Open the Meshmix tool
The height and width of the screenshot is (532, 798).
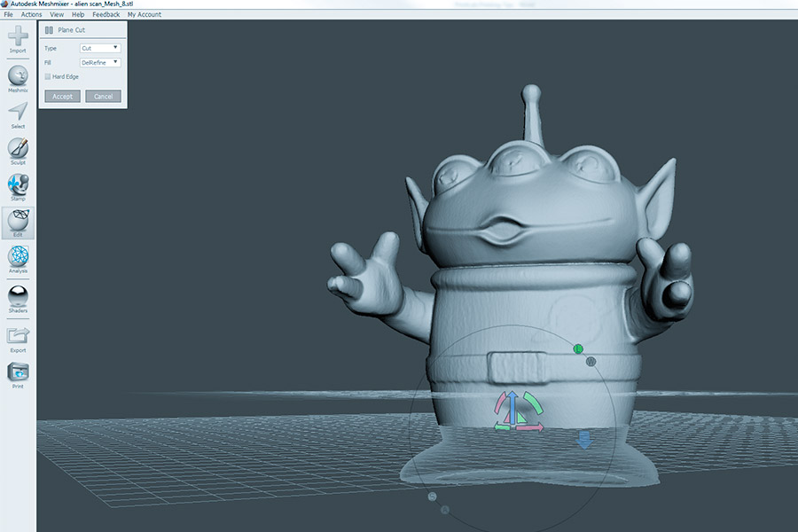coord(18,76)
